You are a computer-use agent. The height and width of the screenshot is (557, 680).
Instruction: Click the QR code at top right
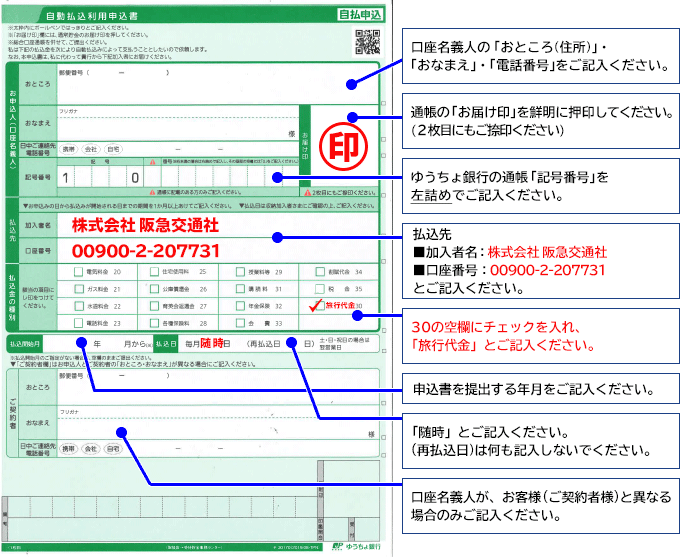coord(368,43)
